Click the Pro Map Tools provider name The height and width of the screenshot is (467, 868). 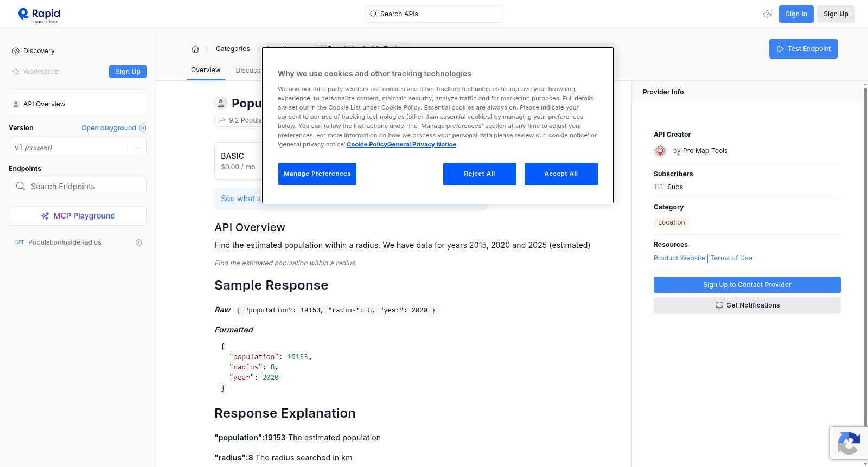(705, 151)
